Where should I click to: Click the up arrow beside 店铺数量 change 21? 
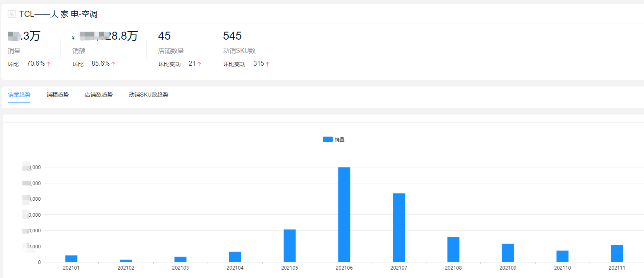(199, 64)
